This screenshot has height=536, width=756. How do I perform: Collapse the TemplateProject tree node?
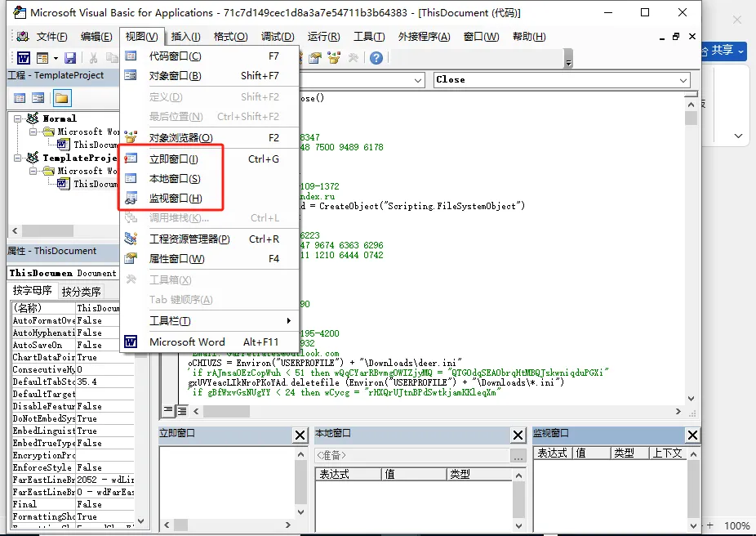[19, 158]
